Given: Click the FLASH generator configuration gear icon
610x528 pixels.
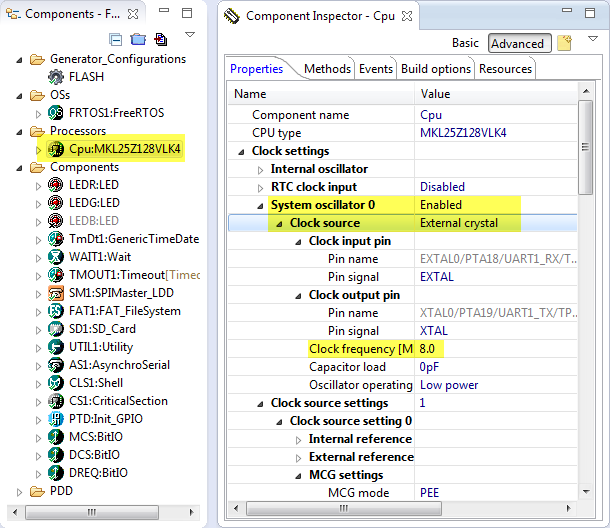Looking at the screenshot, I should (x=56, y=77).
